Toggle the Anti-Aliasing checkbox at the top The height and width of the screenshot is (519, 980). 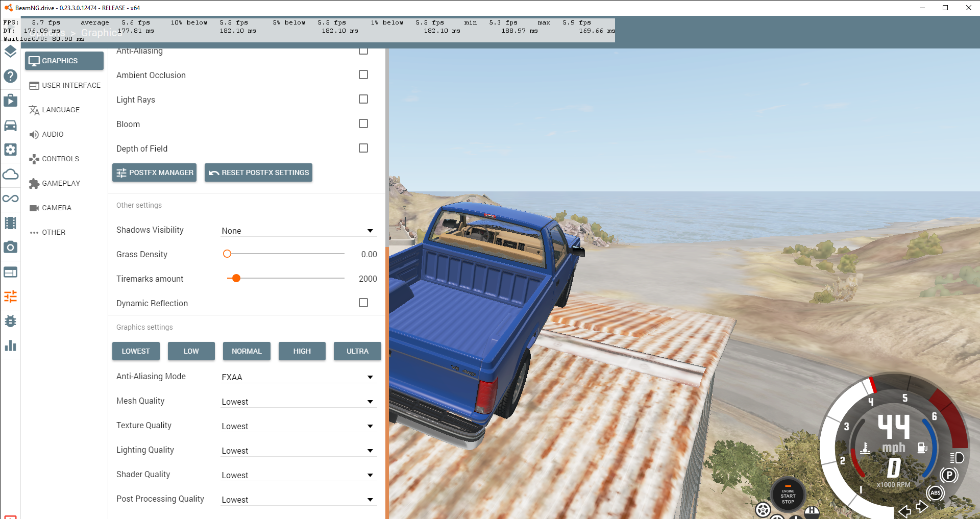(363, 51)
